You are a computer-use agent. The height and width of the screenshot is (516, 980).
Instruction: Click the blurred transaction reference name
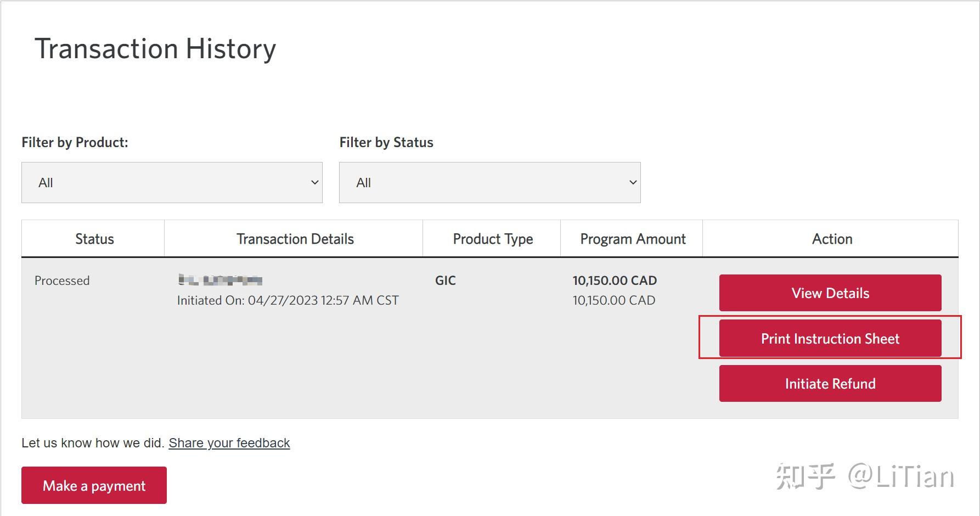tap(220, 281)
